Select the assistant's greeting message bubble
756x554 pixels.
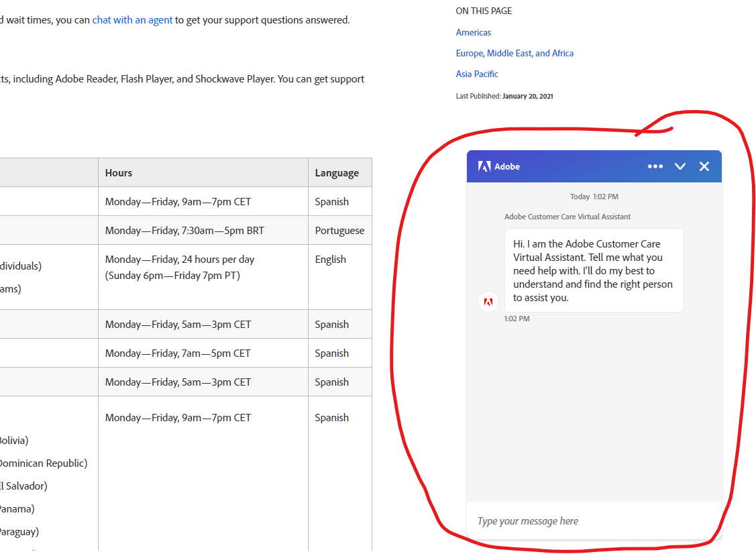[x=594, y=270]
